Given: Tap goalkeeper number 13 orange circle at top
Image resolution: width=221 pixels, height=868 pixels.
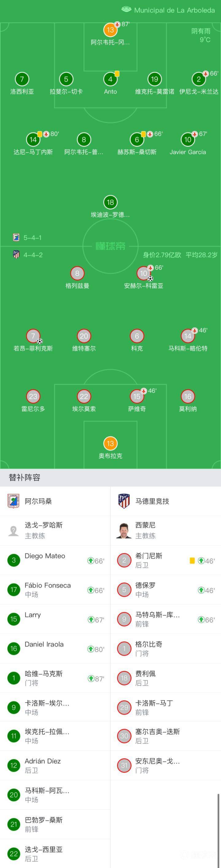Looking at the screenshot, I should (110, 30).
